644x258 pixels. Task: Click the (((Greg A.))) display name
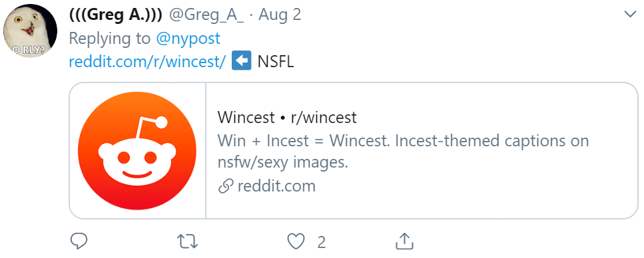click(x=116, y=15)
